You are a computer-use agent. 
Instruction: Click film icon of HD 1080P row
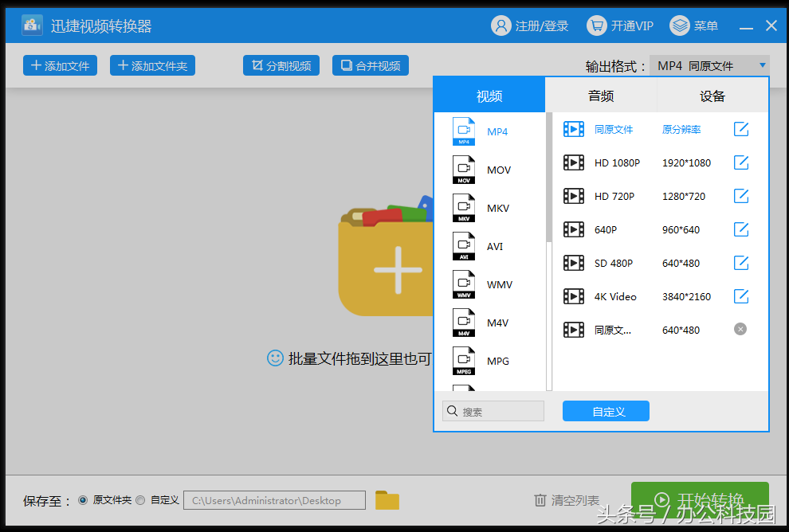[x=574, y=162]
